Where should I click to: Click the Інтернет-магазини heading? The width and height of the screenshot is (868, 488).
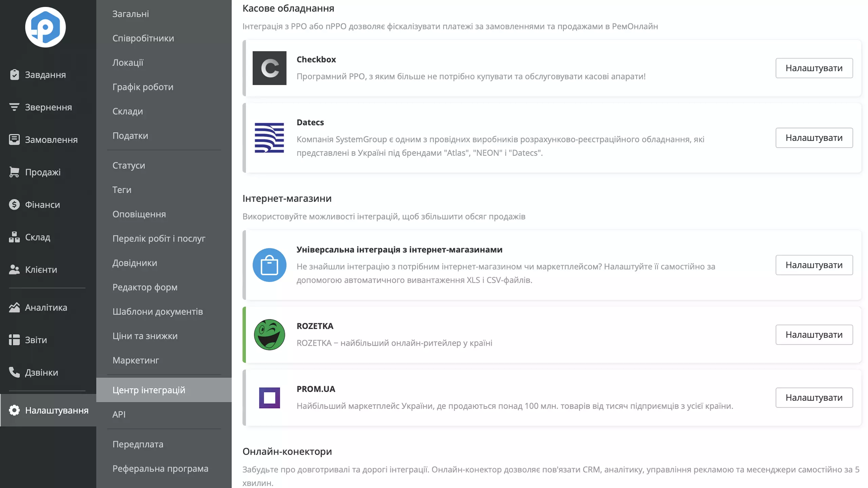(287, 198)
